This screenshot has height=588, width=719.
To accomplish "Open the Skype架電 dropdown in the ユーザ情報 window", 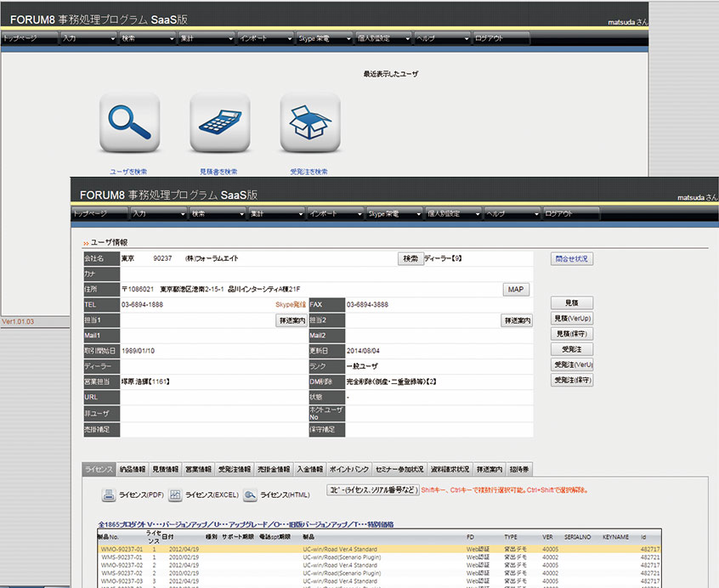I will [x=394, y=213].
